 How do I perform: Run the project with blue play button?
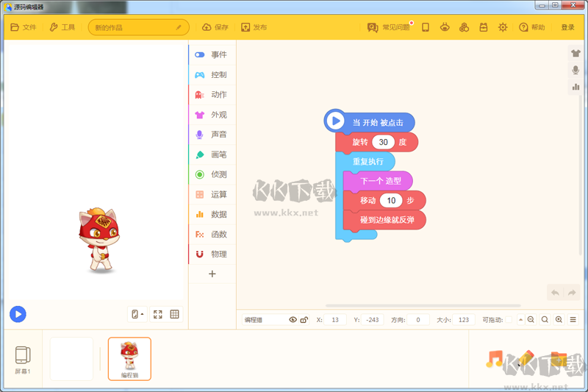18,314
